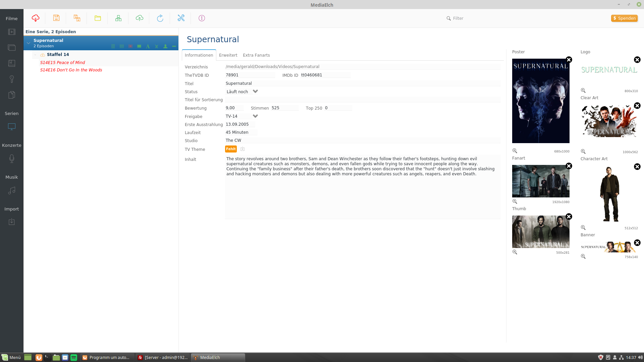Click the IMDb ID field tt0460681
The width and height of the screenshot is (644, 362).
(x=325, y=75)
